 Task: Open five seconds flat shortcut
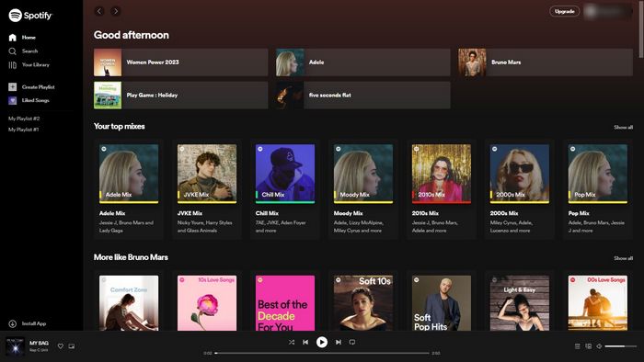point(363,96)
